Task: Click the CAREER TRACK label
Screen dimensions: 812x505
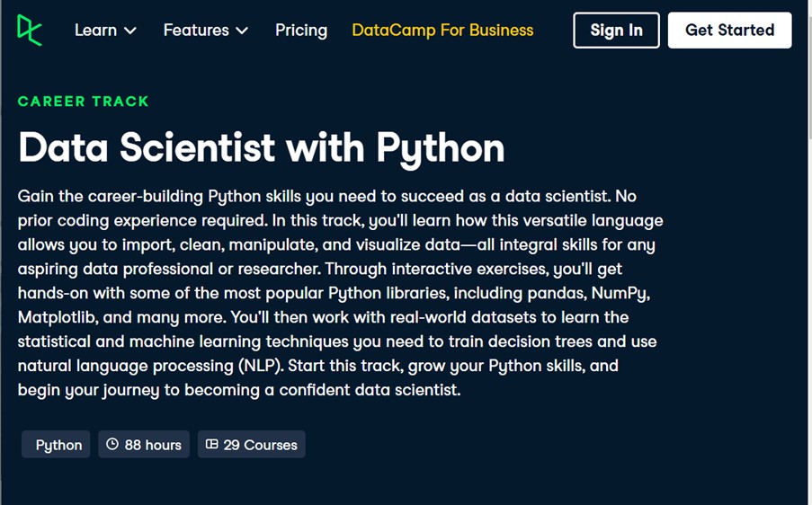Action: (84, 102)
